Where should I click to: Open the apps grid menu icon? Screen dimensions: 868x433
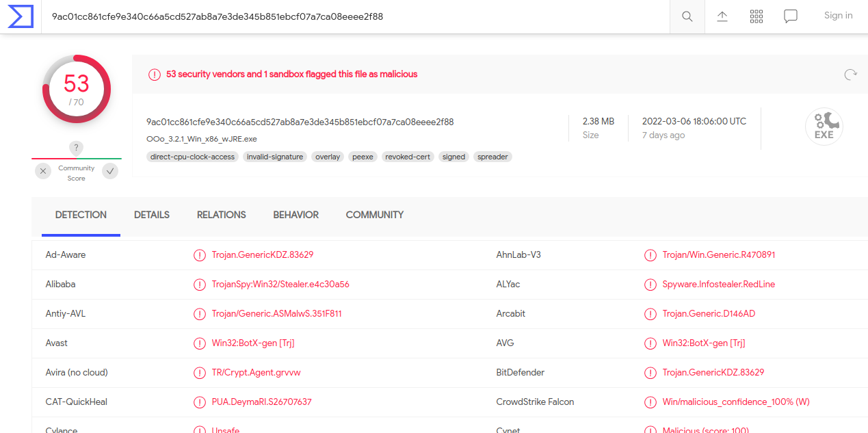[756, 16]
